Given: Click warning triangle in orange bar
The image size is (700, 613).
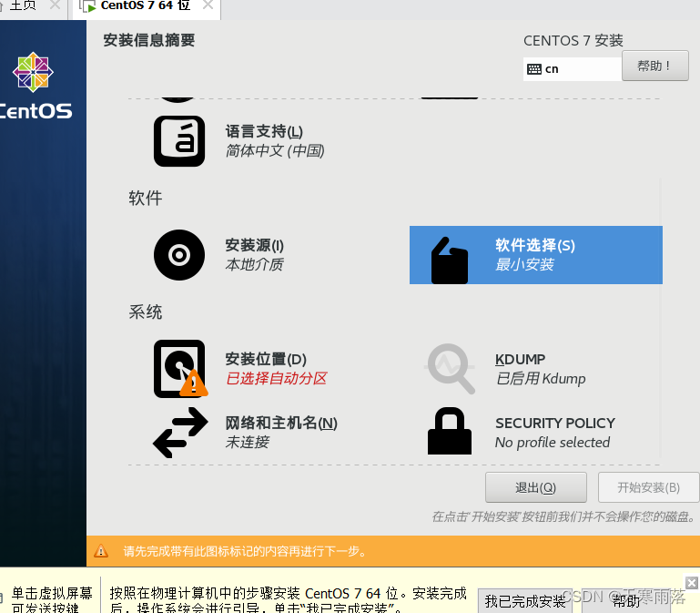Looking at the screenshot, I should [101, 551].
